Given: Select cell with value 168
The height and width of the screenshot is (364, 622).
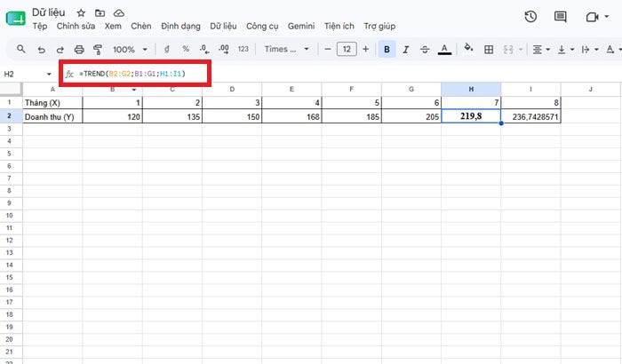Looking at the screenshot, I should (291, 116).
